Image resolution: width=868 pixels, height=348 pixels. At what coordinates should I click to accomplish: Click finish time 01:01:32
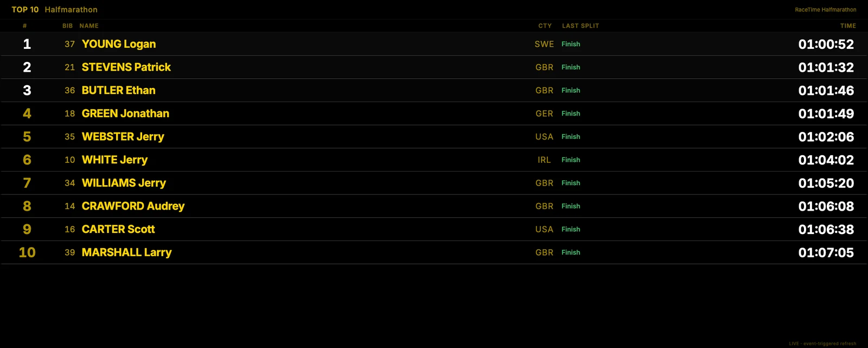pyautogui.click(x=826, y=67)
